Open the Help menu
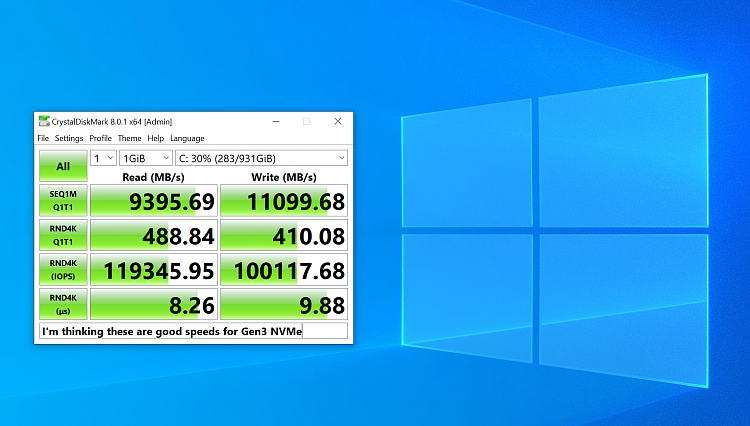 click(x=155, y=138)
